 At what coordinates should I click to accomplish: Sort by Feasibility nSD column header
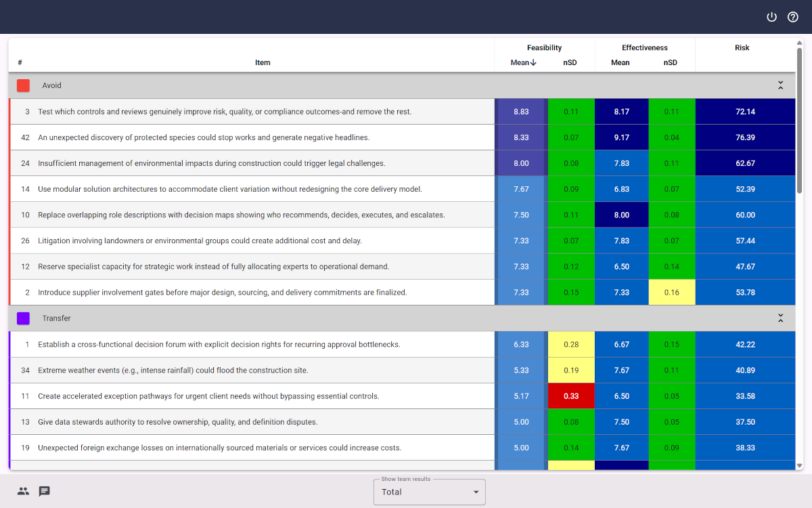[570, 62]
